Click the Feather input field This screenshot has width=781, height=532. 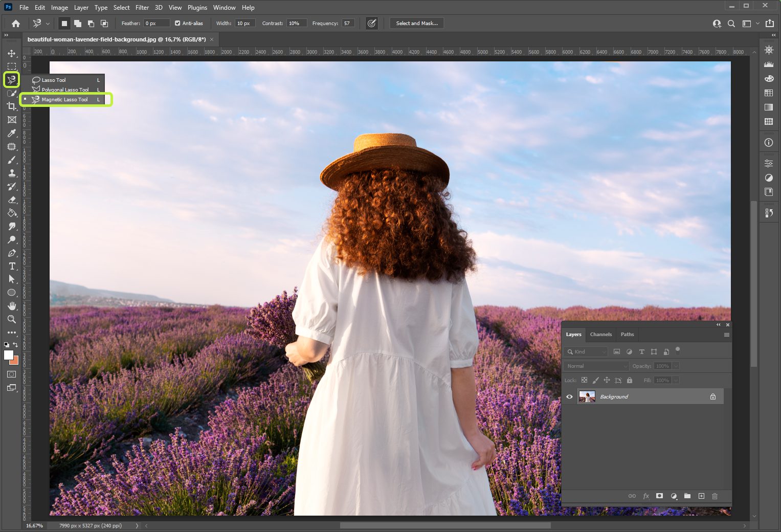tap(156, 24)
